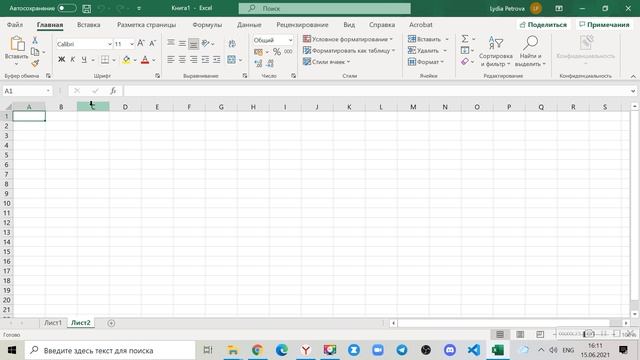Collapse the ribbon with the caret

click(633, 76)
